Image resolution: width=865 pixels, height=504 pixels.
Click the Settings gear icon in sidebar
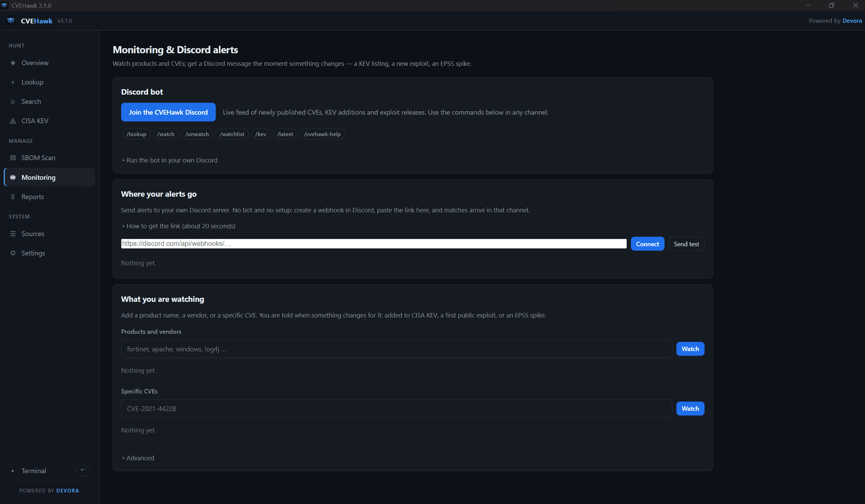13,253
